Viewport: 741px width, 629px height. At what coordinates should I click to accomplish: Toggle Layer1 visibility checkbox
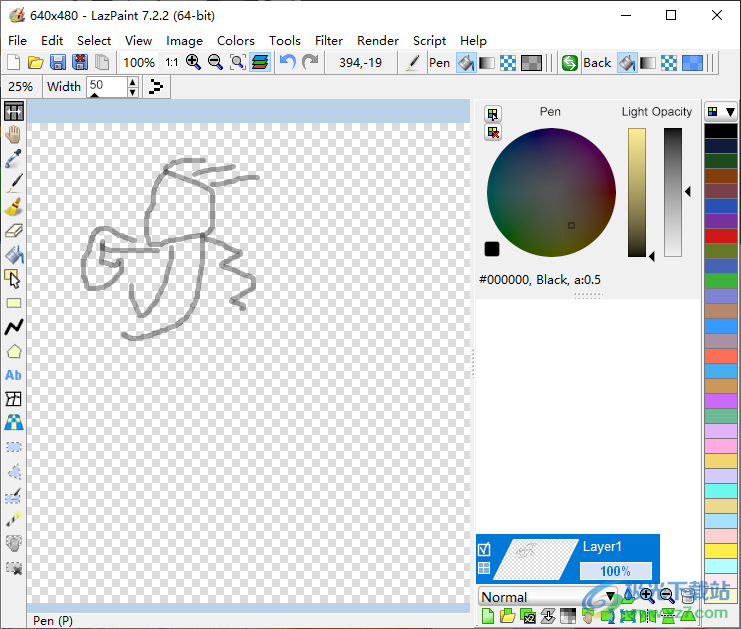tap(484, 549)
